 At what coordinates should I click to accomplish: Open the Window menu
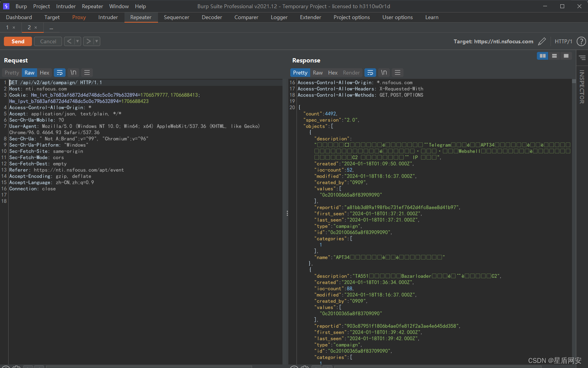click(119, 6)
